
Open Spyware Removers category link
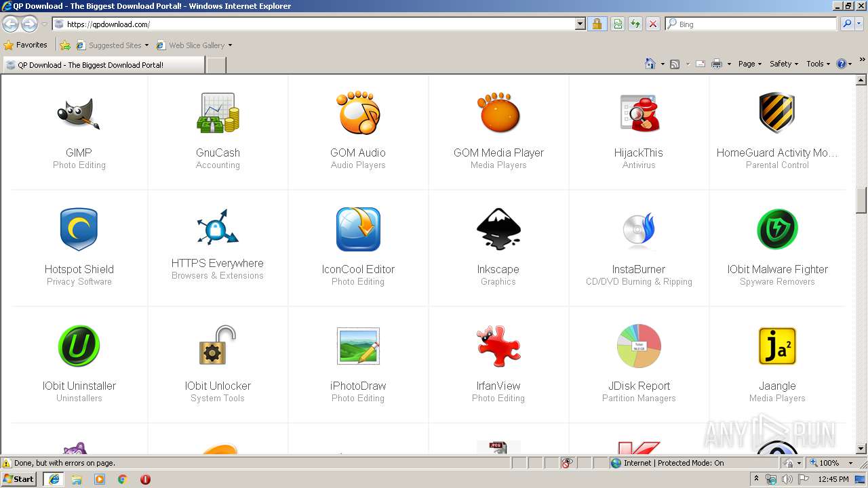(777, 281)
